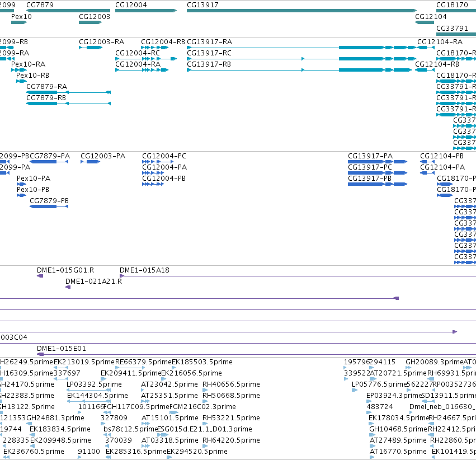Select the "91100" EST label
Viewport: 476px width, 460px height.
coord(89,452)
